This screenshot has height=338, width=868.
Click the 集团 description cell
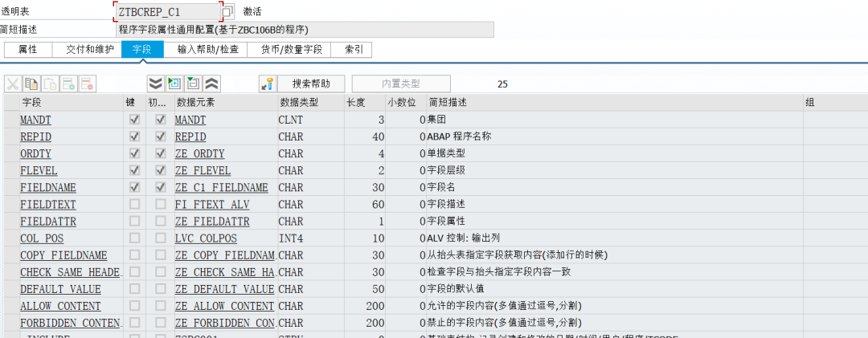point(615,120)
